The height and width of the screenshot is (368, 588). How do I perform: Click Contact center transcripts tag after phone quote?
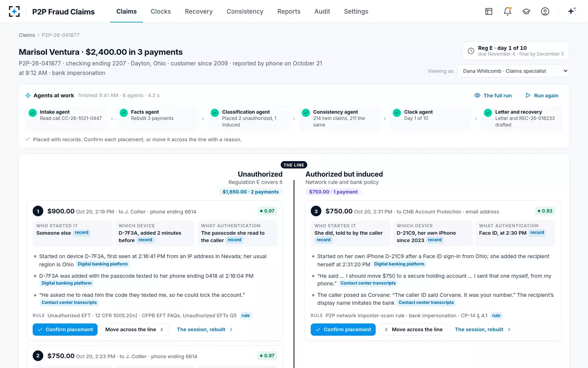tap(368, 283)
